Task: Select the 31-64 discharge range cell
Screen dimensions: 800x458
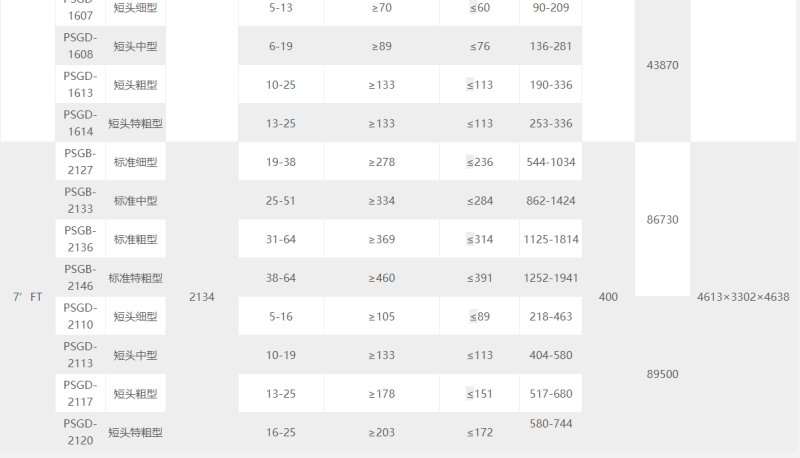Action: tap(281, 239)
